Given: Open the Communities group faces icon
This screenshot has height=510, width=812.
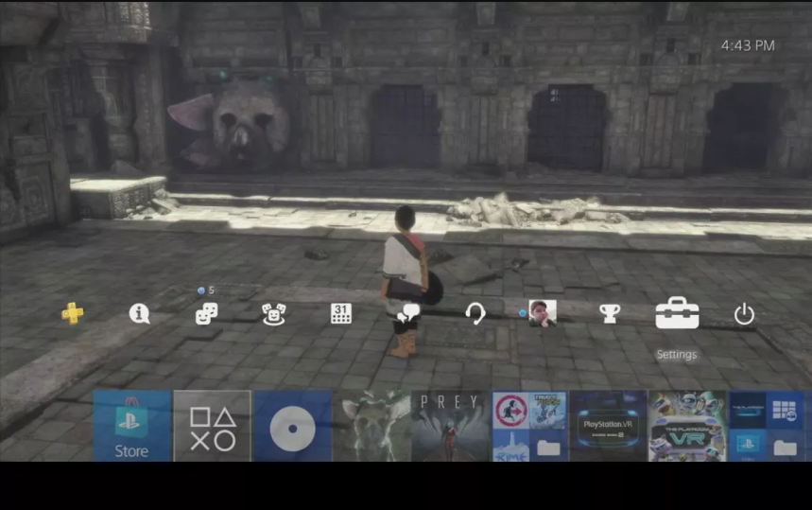Looking at the screenshot, I should [x=273, y=314].
